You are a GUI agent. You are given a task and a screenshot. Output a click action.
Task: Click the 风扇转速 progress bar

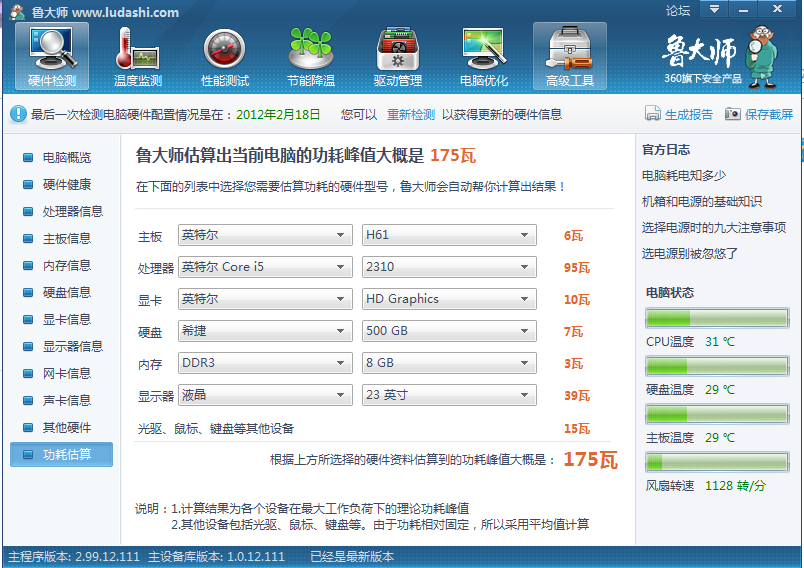pyautogui.click(x=717, y=462)
